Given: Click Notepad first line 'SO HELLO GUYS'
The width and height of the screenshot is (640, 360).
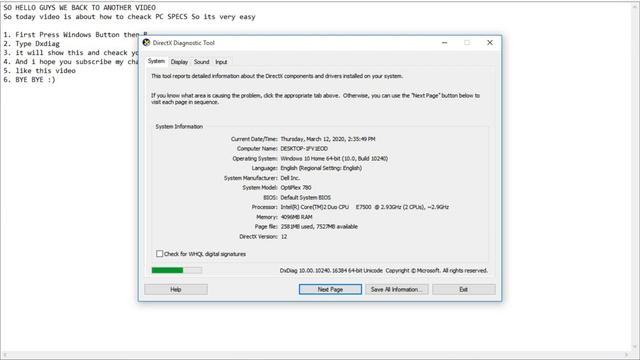Looking at the screenshot, I should (79, 8).
